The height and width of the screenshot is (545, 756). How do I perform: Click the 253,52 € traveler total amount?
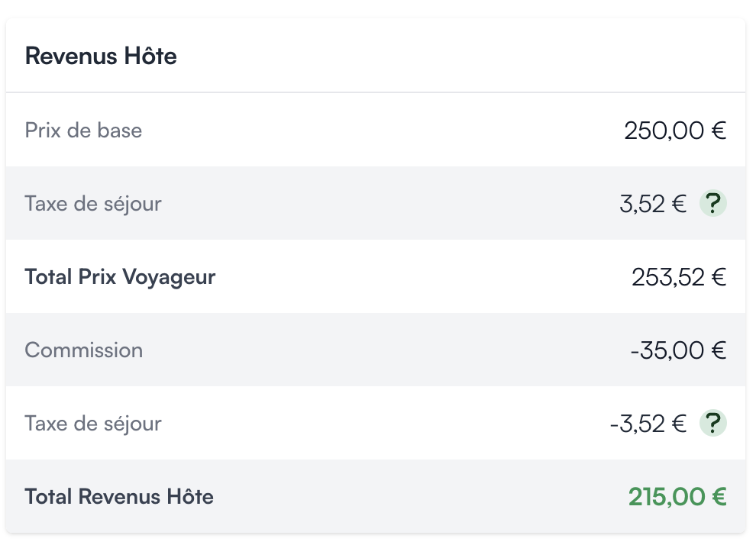point(679,277)
